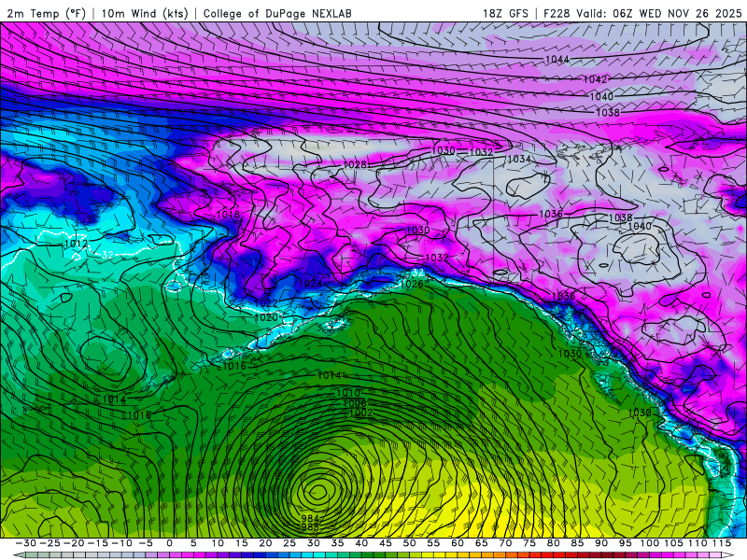Click the 20 temperature scale label
The width and height of the screenshot is (747, 560).
(265, 543)
